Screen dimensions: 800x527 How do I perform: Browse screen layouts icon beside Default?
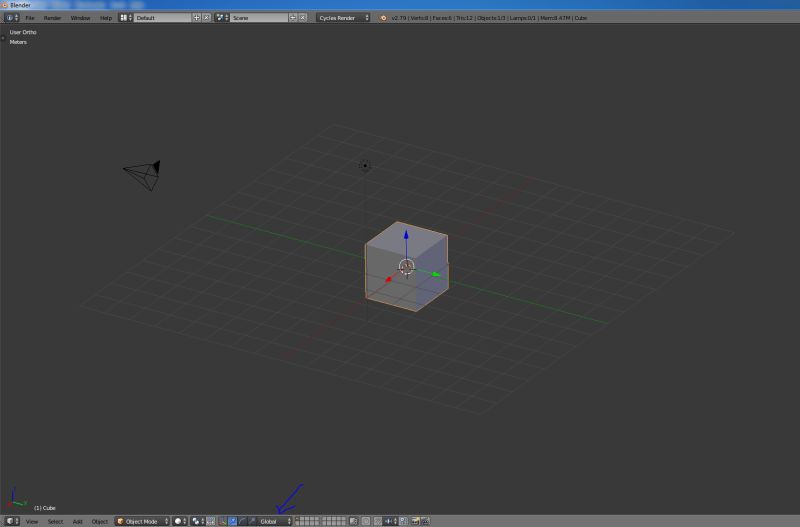[126, 18]
